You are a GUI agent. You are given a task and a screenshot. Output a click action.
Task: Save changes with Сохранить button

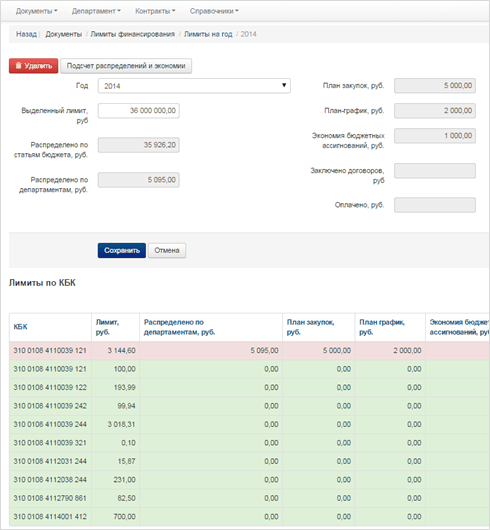click(x=122, y=250)
